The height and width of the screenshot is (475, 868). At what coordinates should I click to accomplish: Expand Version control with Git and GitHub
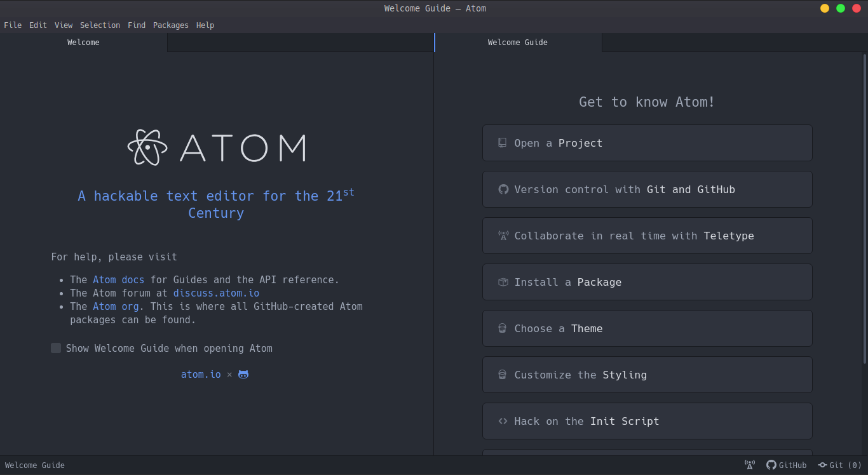pyautogui.click(x=647, y=189)
